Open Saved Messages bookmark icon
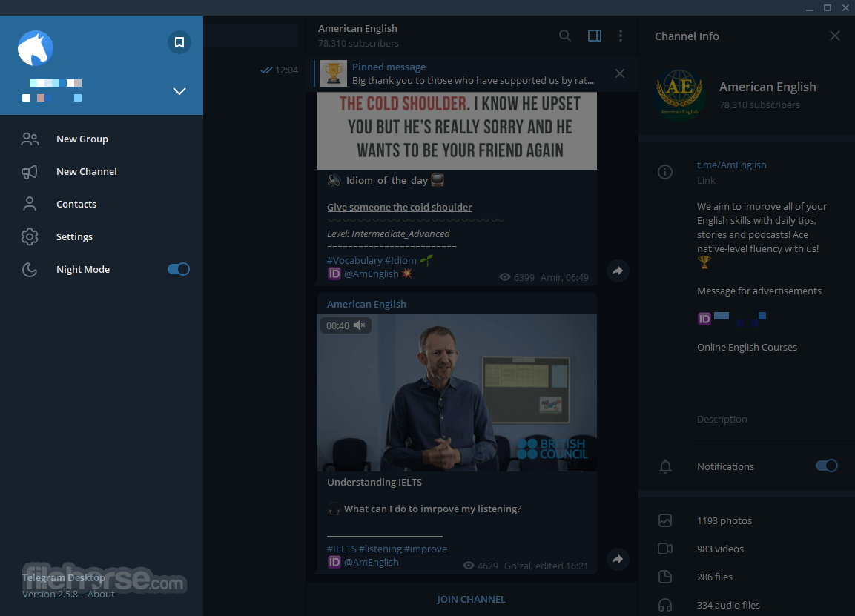The height and width of the screenshot is (616, 855). click(179, 42)
